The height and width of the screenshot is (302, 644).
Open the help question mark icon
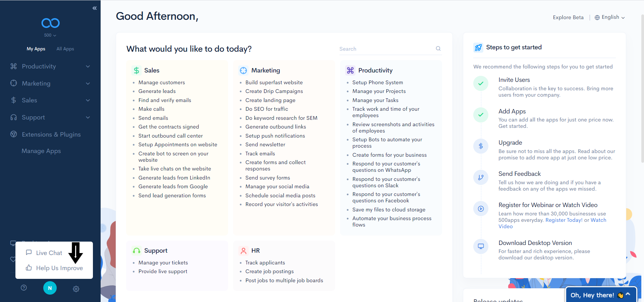24,288
